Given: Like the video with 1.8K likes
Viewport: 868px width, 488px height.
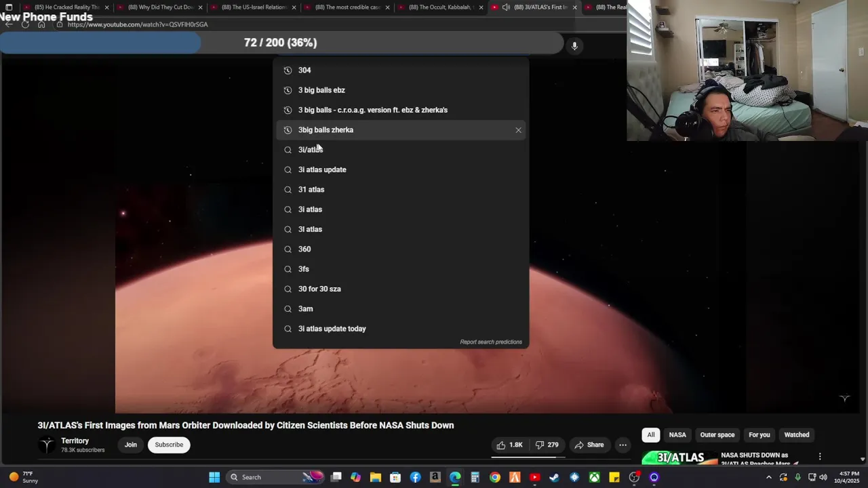Looking at the screenshot, I should [510, 445].
